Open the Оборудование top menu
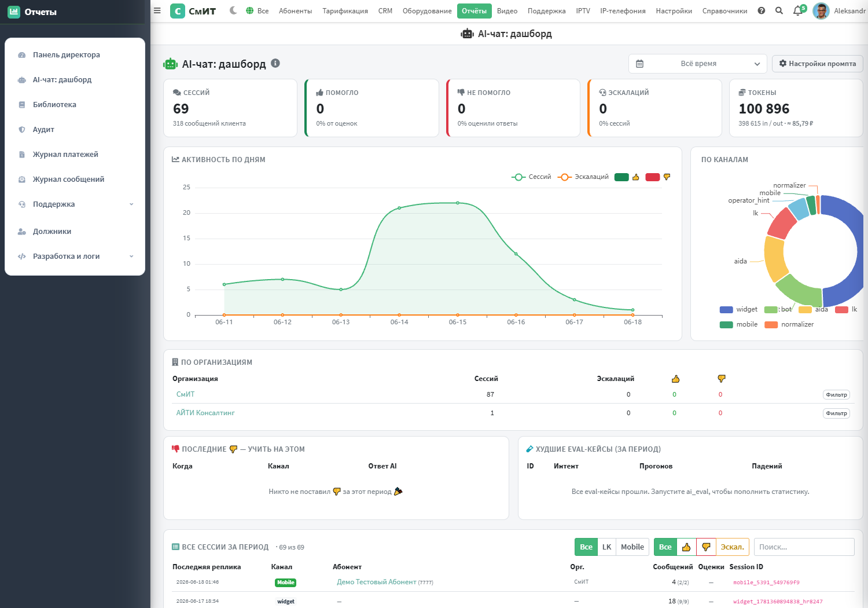The height and width of the screenshot is (608, 868). 427,11
